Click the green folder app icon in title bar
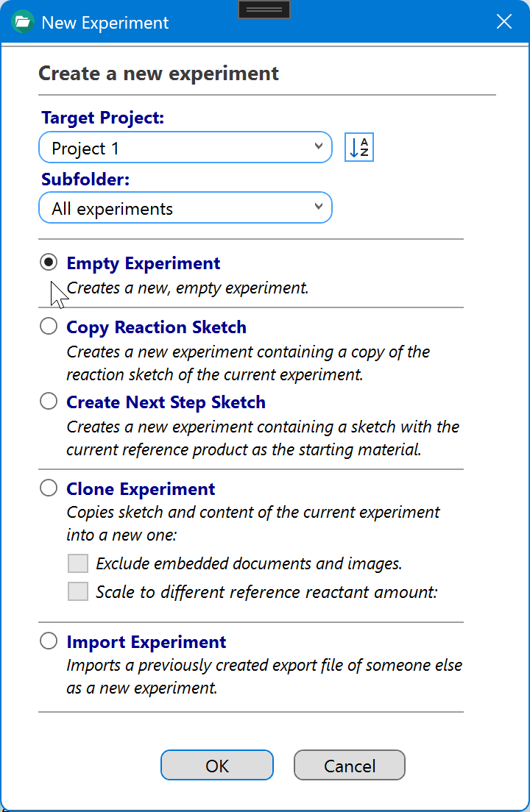This screenshot has width=530, height=812. (x=22, y=22)
